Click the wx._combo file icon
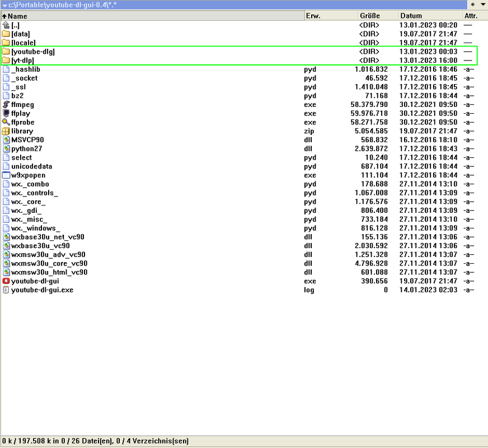Image resolution: width=488 pixels, height=448 pixels. pos(6,184)
